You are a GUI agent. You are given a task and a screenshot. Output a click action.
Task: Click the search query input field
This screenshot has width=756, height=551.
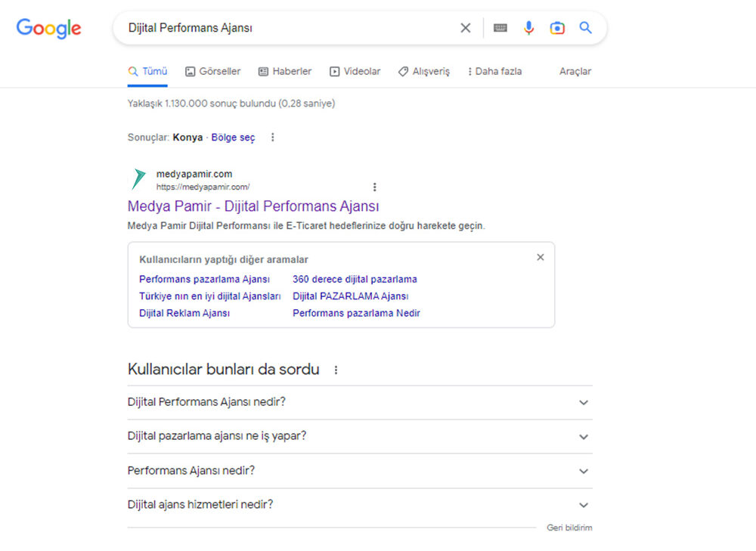click(290, 28)
